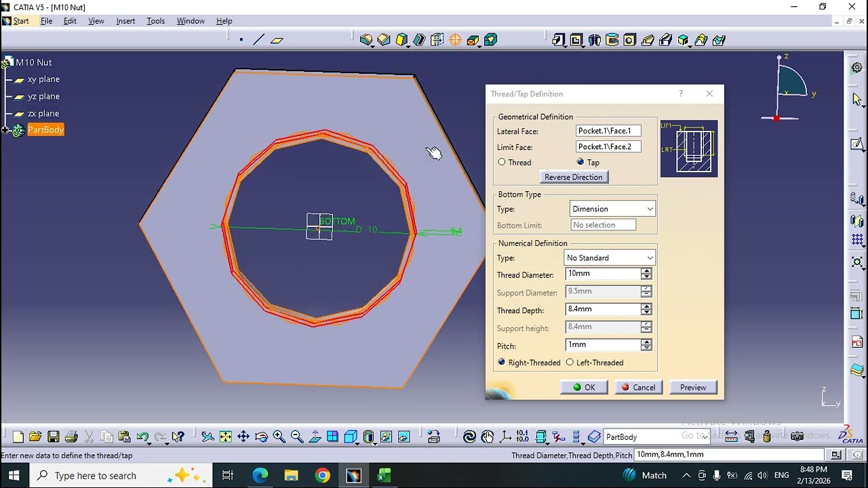Click the Thread Diameter spinner arrows
868x488 pixels.
[646, 274]
